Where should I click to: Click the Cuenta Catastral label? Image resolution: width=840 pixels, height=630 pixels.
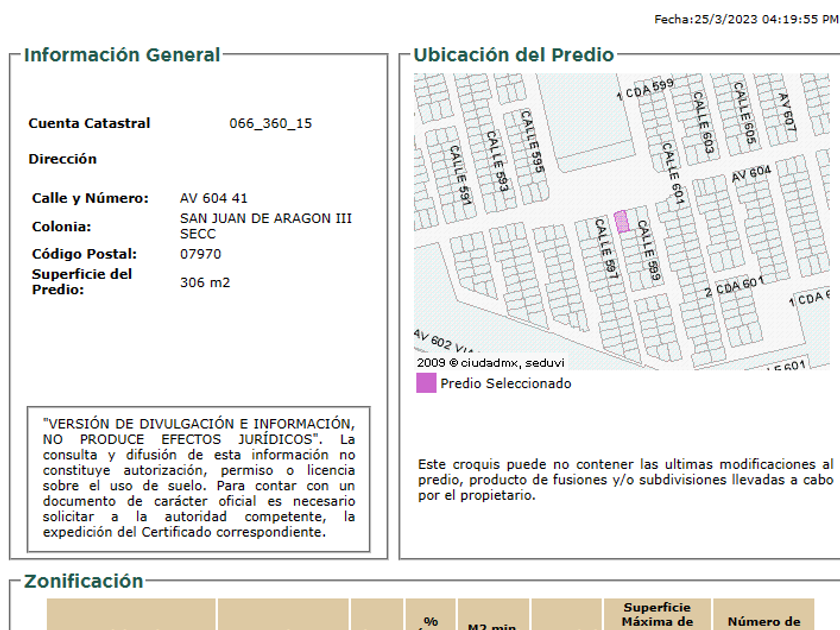click(89, 124)
